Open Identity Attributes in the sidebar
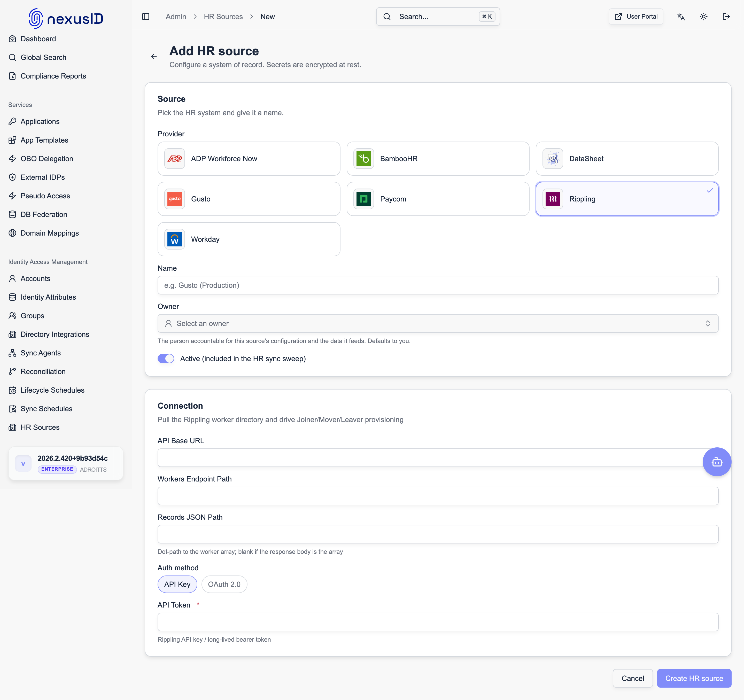 pyautogui.click(x=66, y=297)
